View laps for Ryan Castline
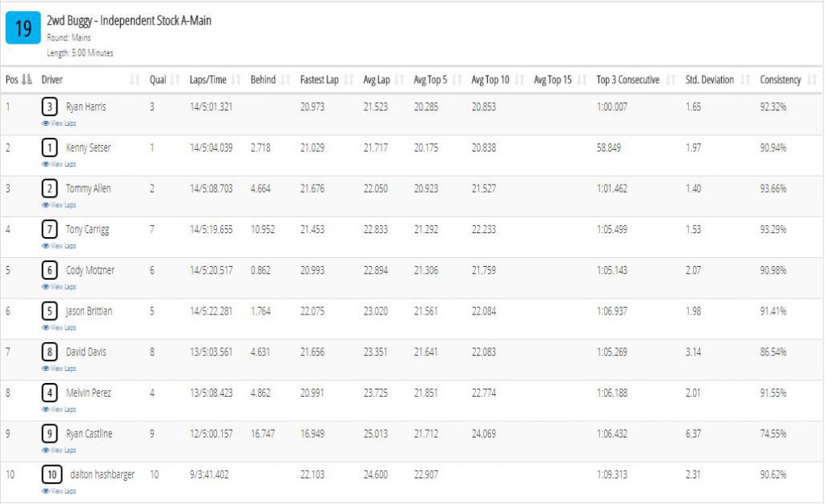The image size is (826, 504). (x=59, y=450)
